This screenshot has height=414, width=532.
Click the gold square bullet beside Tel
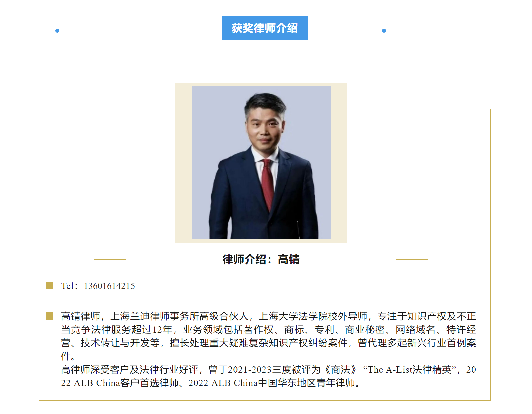click(50, 286)
